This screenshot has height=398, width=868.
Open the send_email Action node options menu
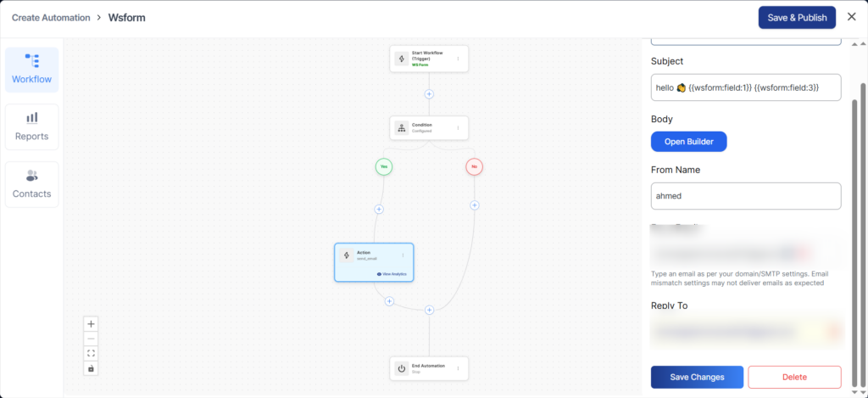(x=403, y=255)
